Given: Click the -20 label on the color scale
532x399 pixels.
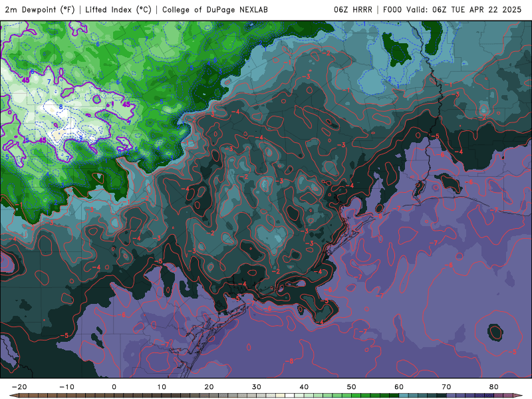Looking at the screenshot, I should click(x=19, y=387).
